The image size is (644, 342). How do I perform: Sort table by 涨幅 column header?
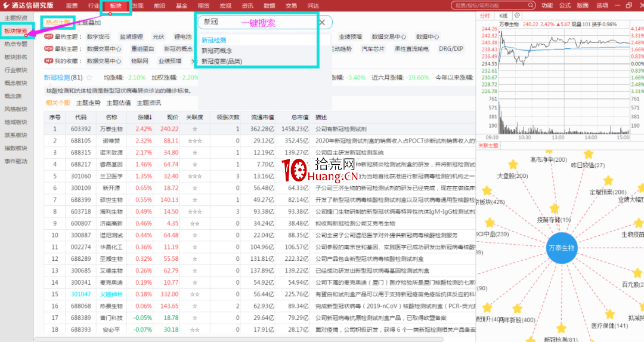[x=144, y=117]
